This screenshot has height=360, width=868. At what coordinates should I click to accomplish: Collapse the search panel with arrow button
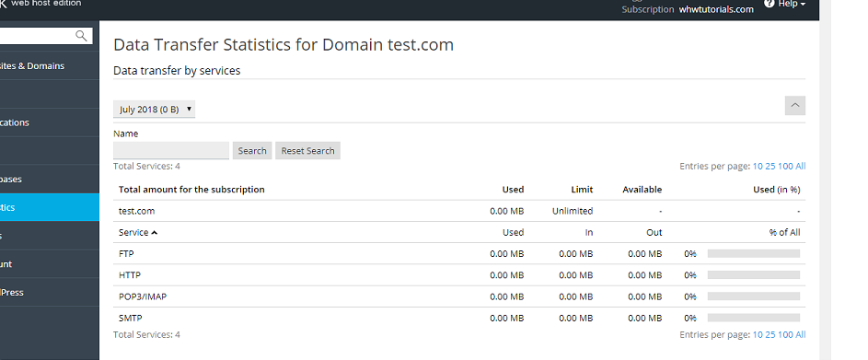pos(795,105)
